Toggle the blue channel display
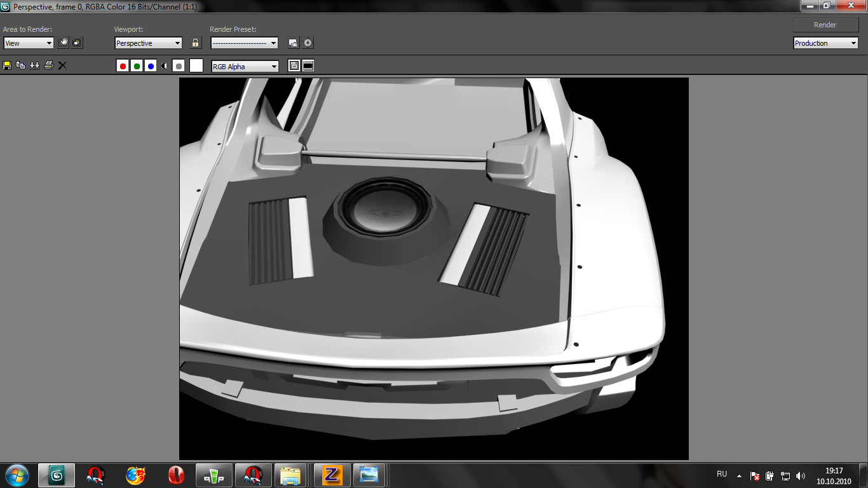The width and height of the screenshot is (868, 488). pyautogui.click(x=151, y=66)
